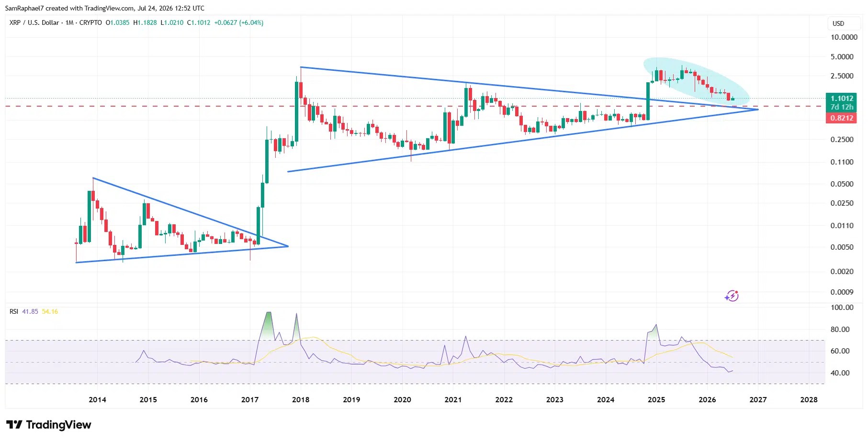Click the 0.0250 price scale label
The image size is (868, 441).
tap(842, 203)
